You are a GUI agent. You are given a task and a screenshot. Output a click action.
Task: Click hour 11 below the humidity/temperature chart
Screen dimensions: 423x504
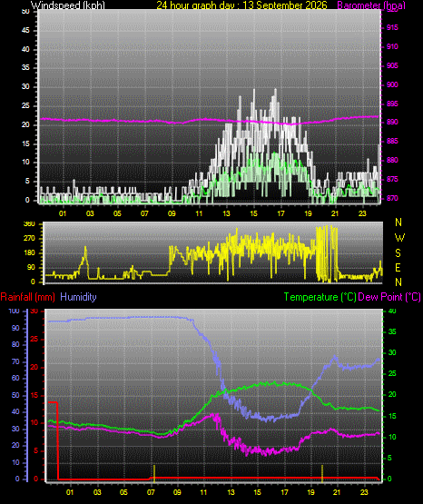[x=203, y=492]
